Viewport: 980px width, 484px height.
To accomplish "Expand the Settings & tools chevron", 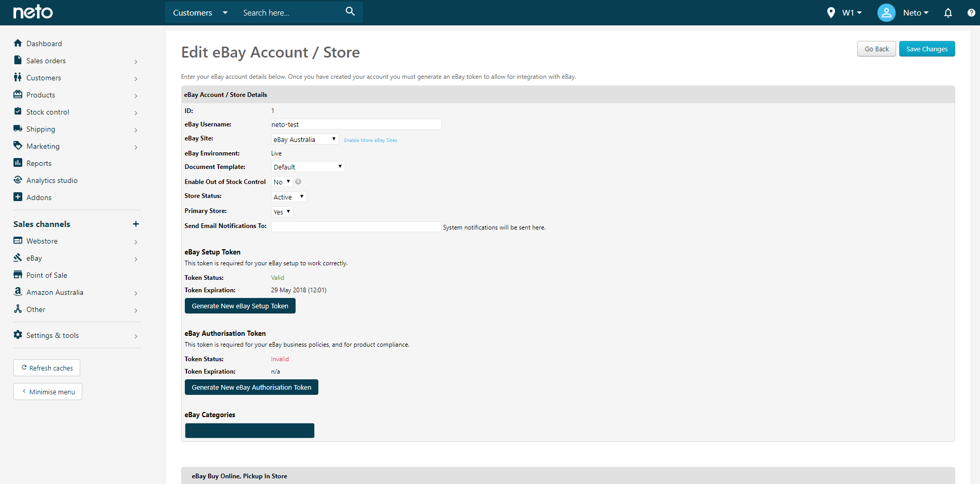I will [136, 336].
